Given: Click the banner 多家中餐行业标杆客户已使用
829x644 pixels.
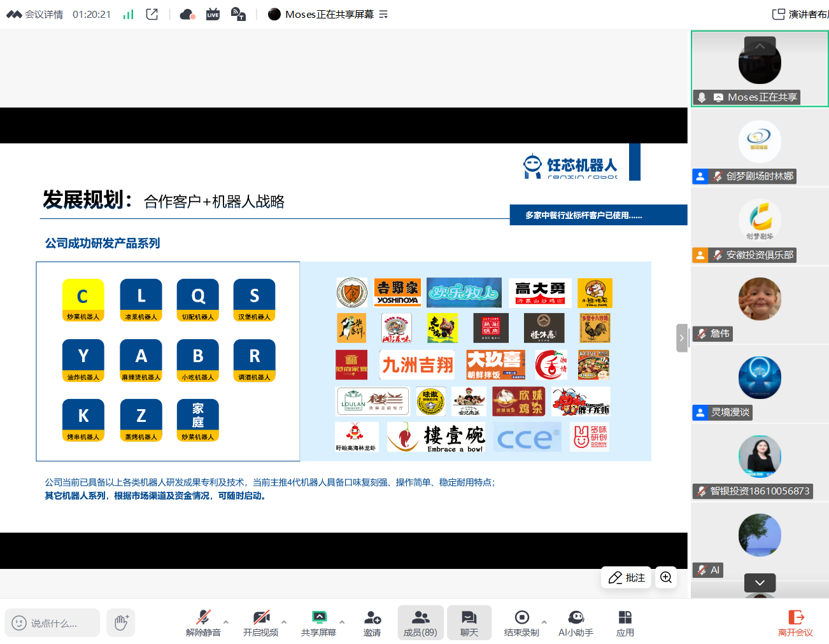Looking at the screenshot, I should 599,215.
